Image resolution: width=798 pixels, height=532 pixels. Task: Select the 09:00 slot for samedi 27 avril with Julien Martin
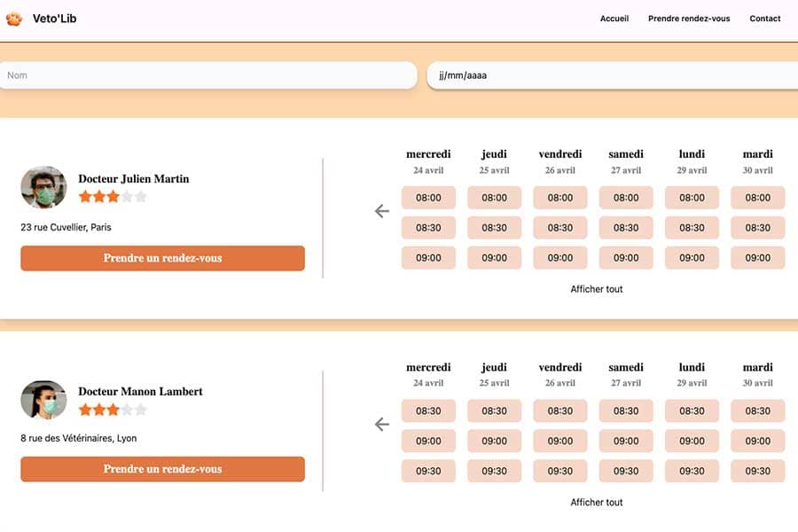pos(626,258)
